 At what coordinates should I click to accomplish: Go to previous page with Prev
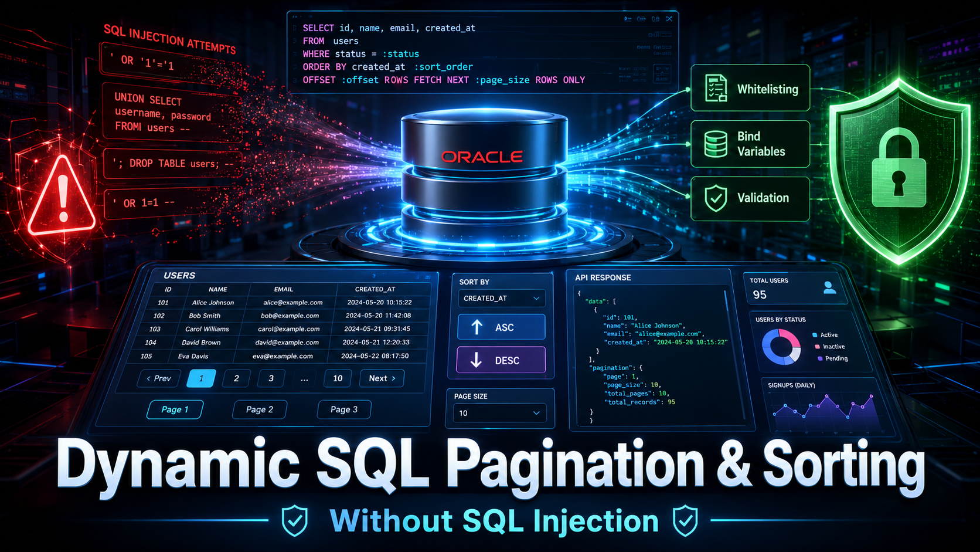tap(159, 378)
